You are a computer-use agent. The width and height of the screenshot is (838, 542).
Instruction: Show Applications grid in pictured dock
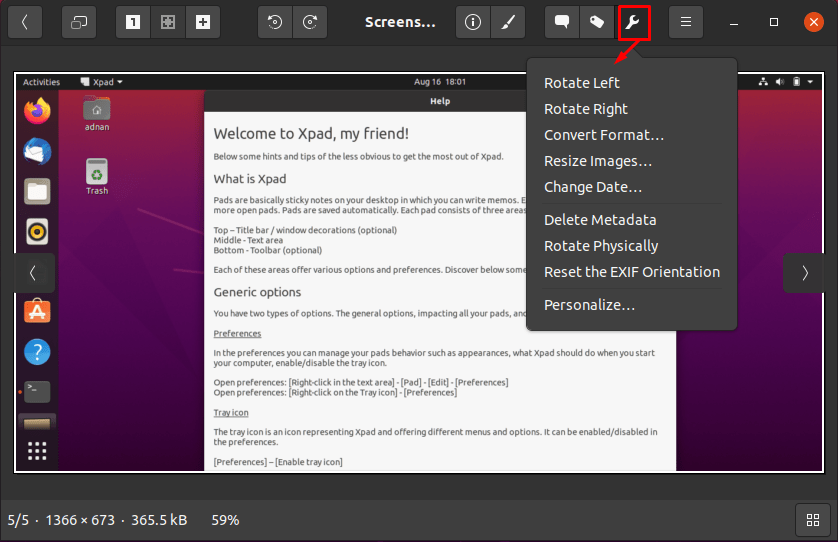pyautogui.click(x=37, y=451)
